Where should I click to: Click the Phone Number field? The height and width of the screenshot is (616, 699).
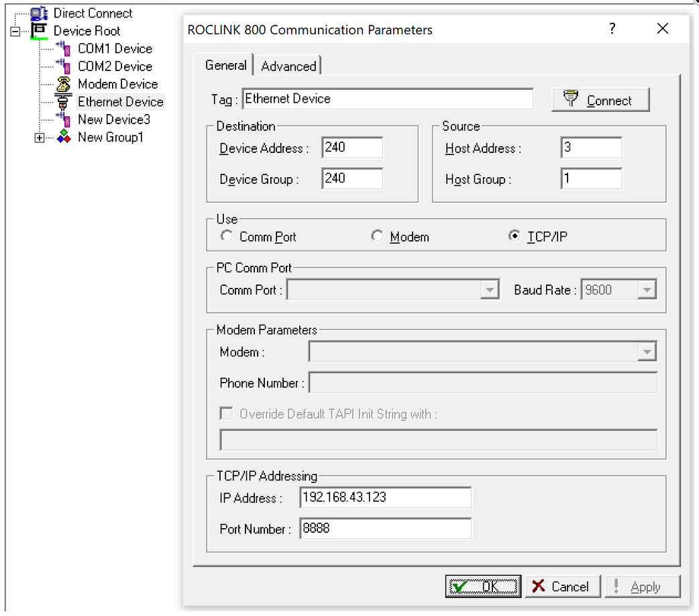point(483,382)
